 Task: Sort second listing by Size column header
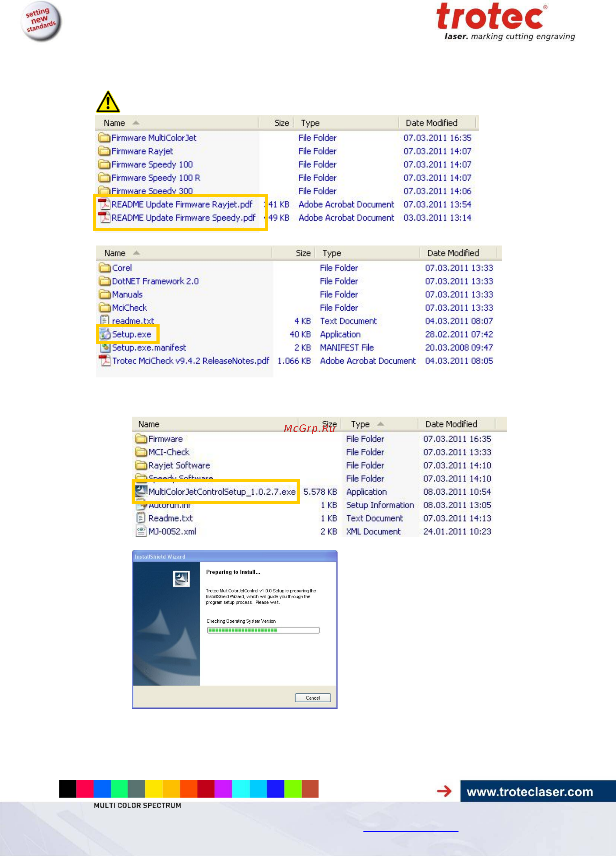pos(303,253)
